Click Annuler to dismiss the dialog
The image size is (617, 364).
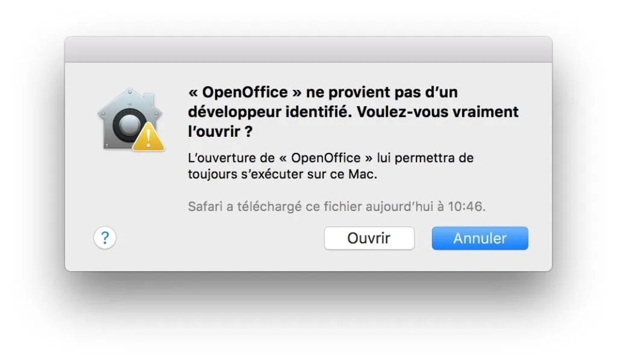[480, 237]
